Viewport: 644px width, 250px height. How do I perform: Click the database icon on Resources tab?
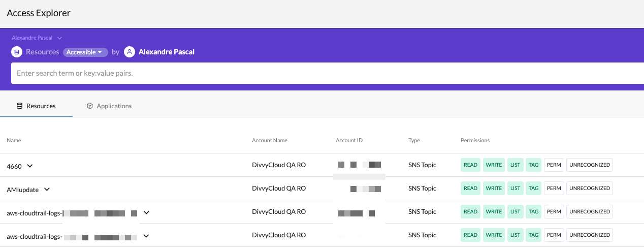tap(20, 106)
